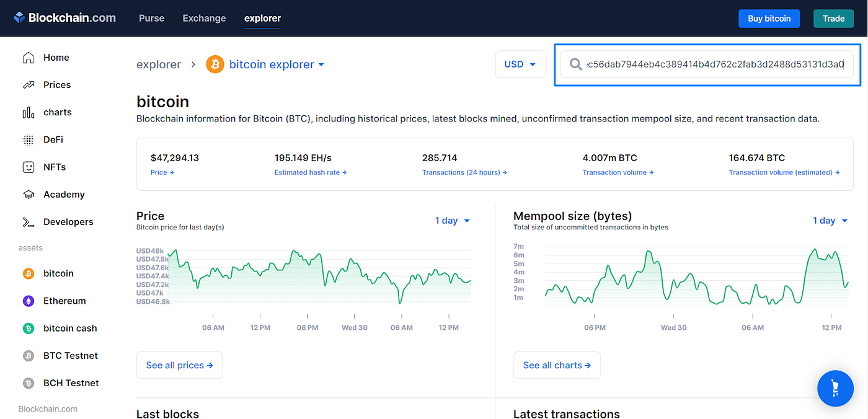
Task: Click the explorer breadcrumb link
Action: pyautogui.click(x=159, y=64)
